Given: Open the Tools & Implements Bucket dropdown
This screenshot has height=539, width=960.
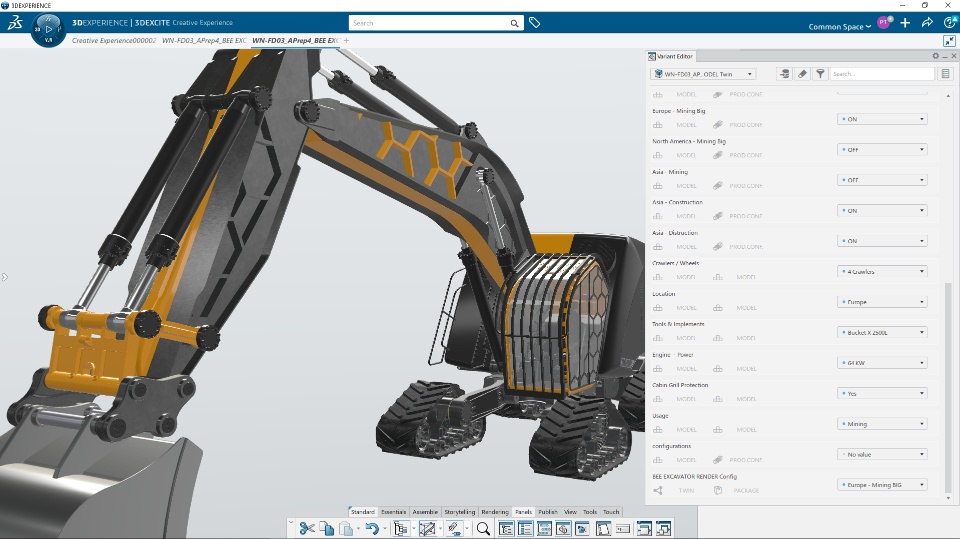Looking at the screenshot, I should click(882, 333).
